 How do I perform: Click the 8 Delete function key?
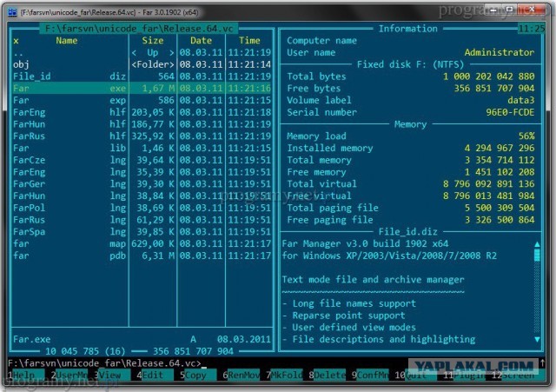click(327, 375)
